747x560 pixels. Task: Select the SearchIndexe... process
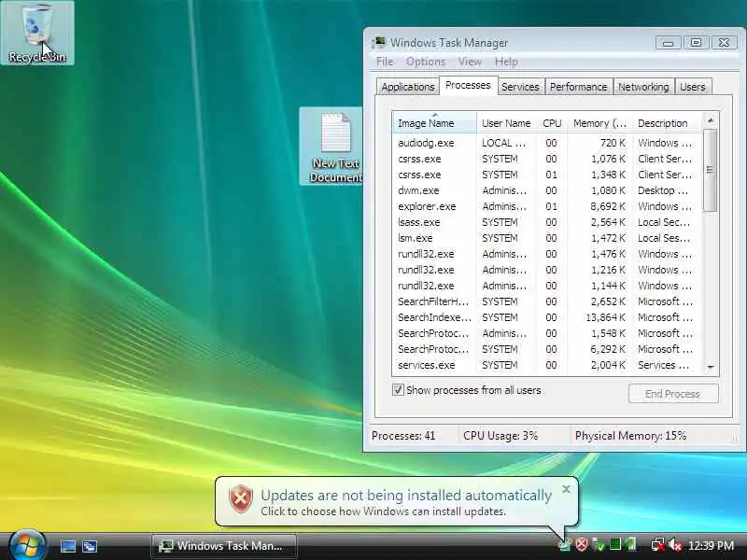tap(547, 317)
